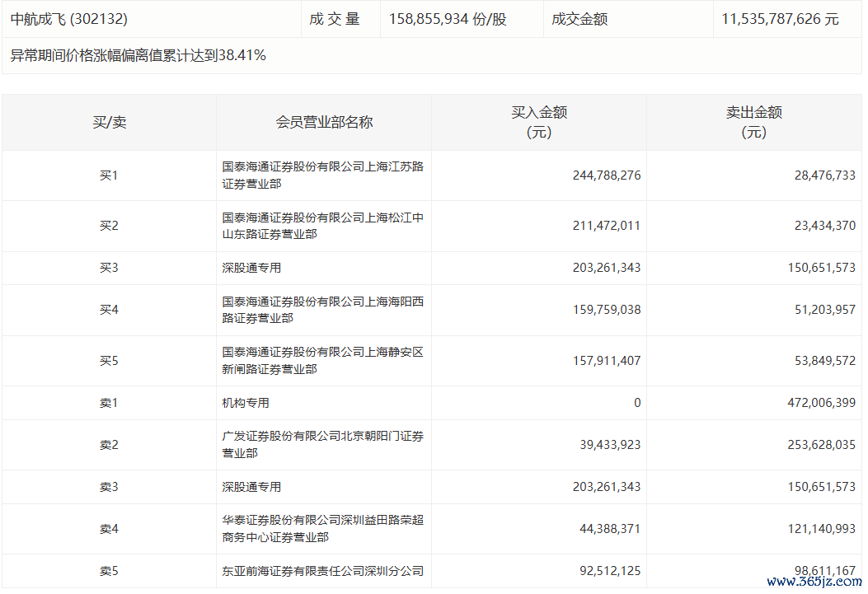This screenshot has height=594, width=868.
Task: Click the stock name 中航成飞 (302132)
Action: (x=69, y=18)
